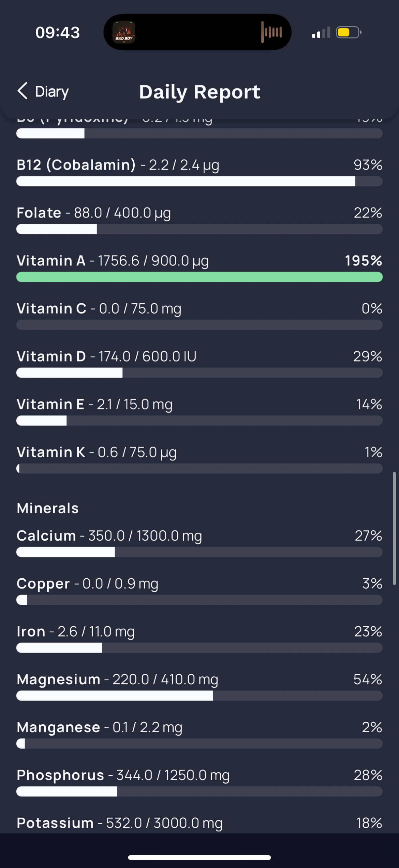The image size is (399, 868).
Task: Select the Magnesium progress bar
Action: (199, 696)
